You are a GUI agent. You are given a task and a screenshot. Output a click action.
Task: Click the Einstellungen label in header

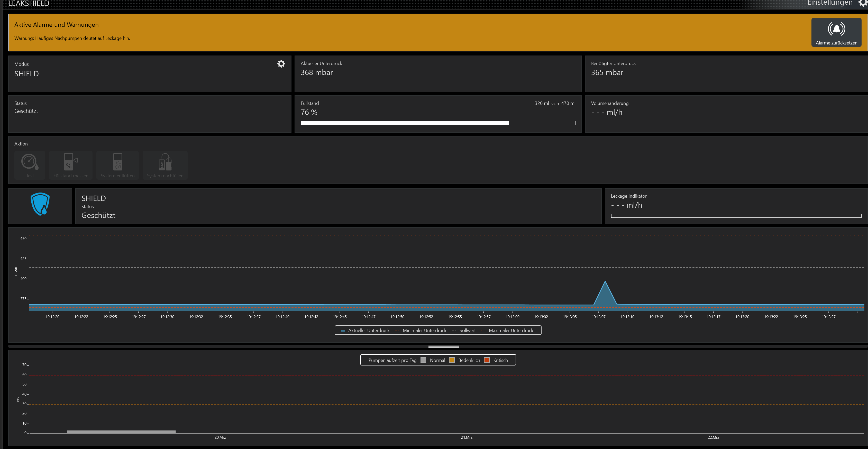coord(830,3)
